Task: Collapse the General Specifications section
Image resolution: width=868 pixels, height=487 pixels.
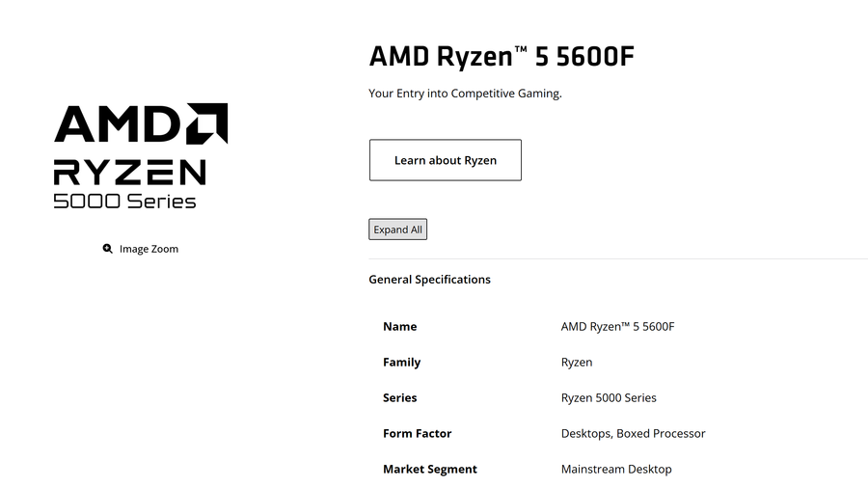Action: pyautogui.click(x=429, y=280)
